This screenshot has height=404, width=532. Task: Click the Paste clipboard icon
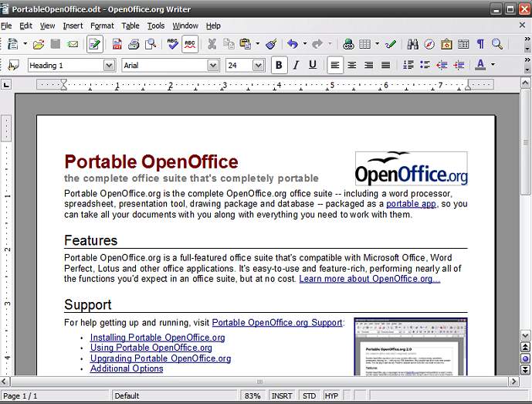(x=246, y=44)
